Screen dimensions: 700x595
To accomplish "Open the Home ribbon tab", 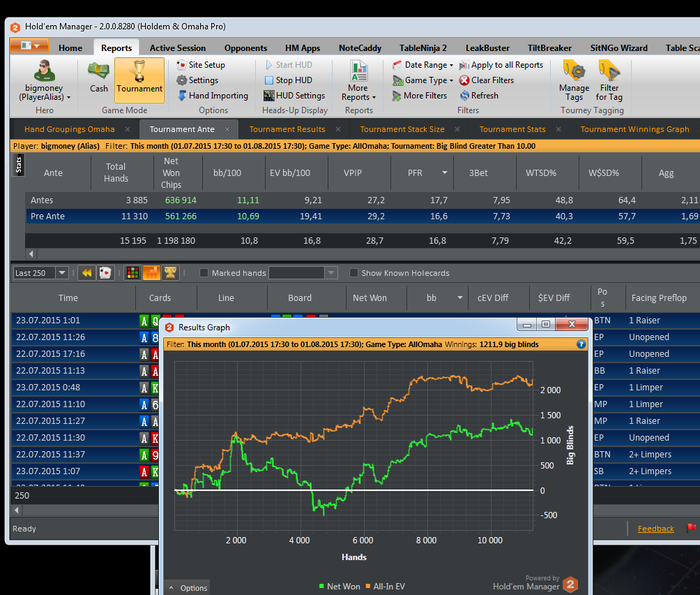I will pyautogui.click(x=70, y=48).
